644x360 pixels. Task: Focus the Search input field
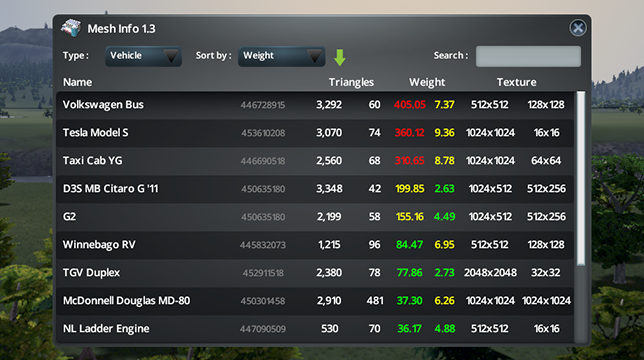(x=528, y=56)
